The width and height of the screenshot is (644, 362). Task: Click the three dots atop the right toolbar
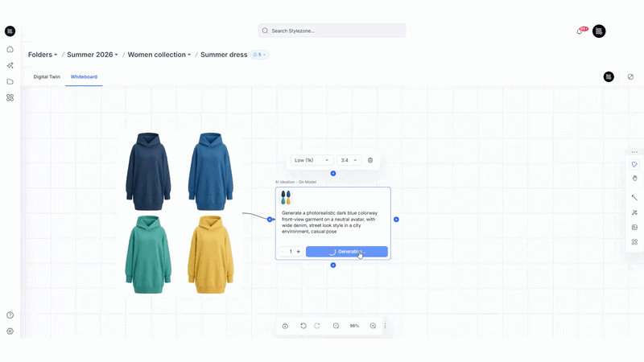pos(634,152)
